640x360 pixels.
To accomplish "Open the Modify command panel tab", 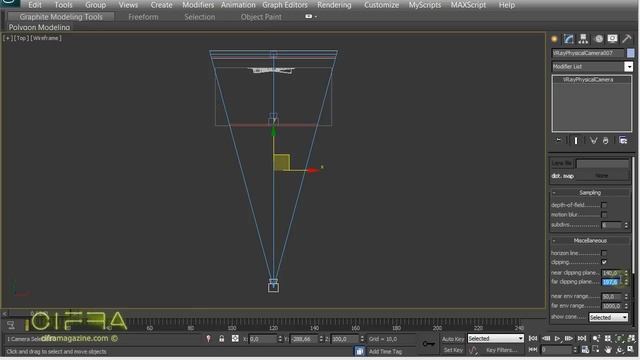I will (x=569, y=39).
